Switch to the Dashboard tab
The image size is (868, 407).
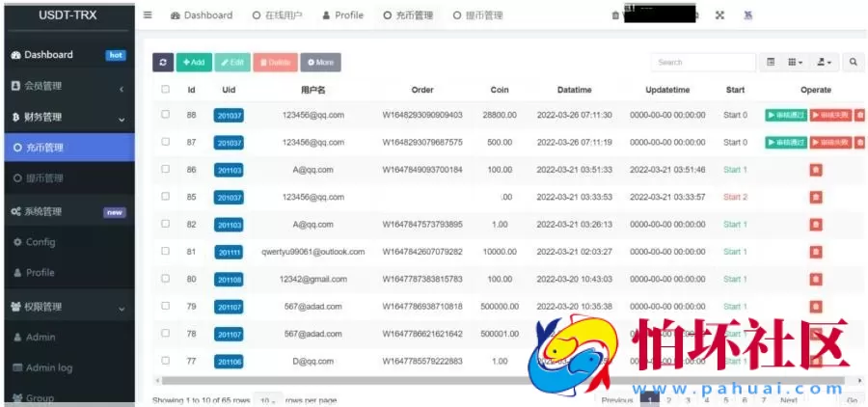(202, 15)
